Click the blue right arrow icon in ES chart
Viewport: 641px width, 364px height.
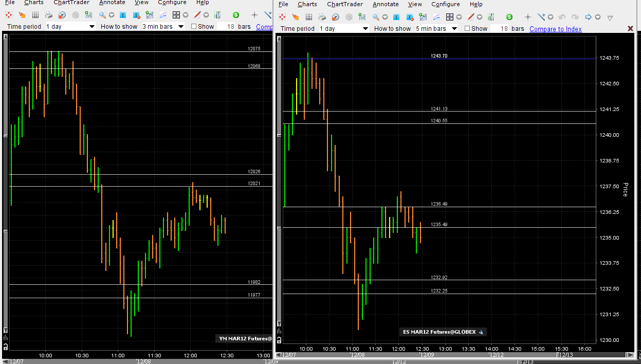(x=589, y=17)
